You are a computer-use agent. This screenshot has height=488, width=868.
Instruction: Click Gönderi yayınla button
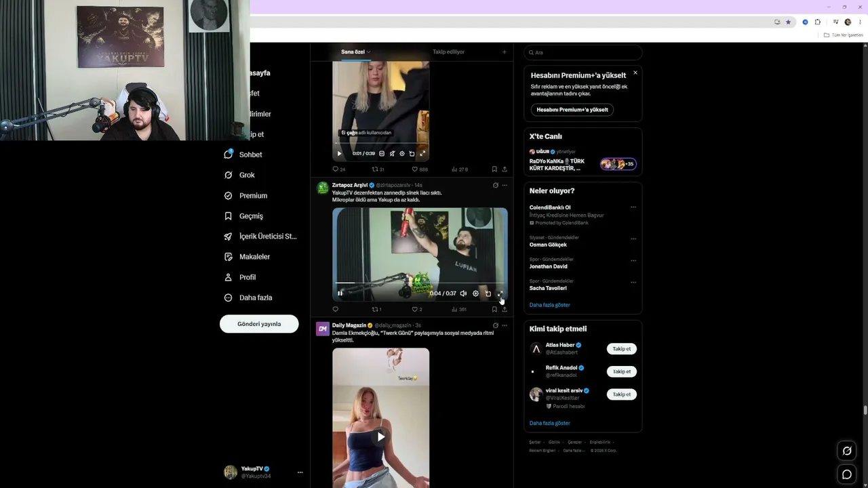click(x=259, y=324)
